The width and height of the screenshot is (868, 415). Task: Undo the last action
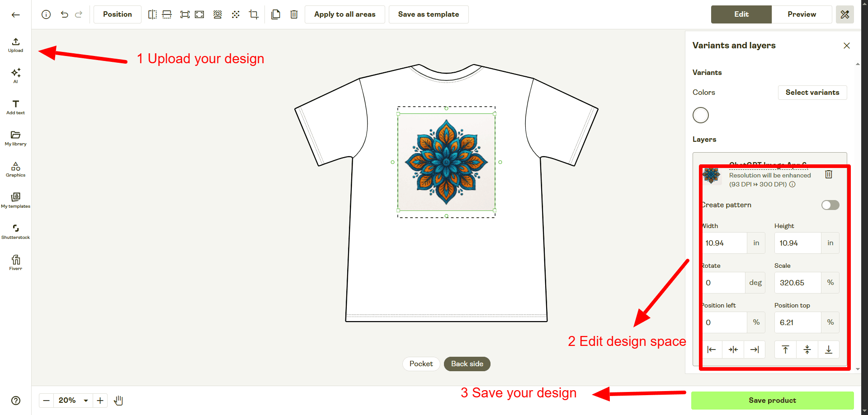[64, 14]
